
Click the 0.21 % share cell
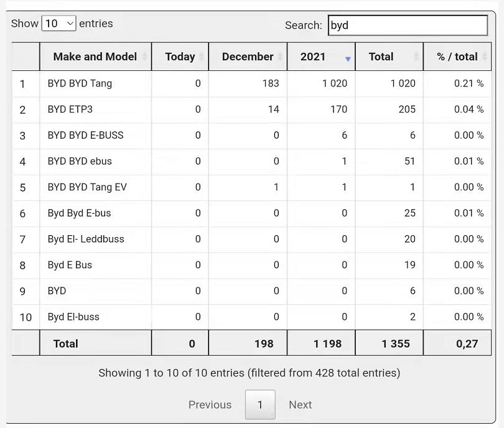coord(469,83)
